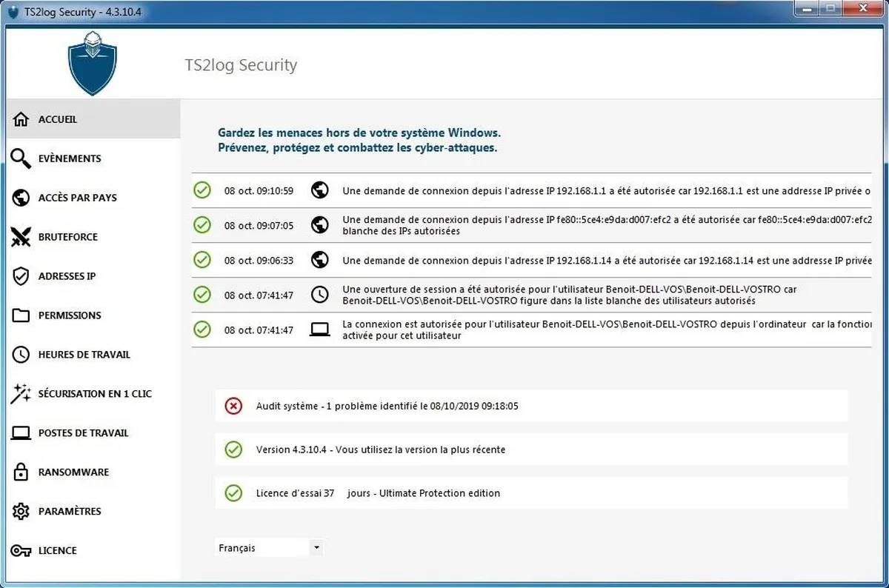
Task: Go to the Accueil home tab
Action: coord(58,119)
